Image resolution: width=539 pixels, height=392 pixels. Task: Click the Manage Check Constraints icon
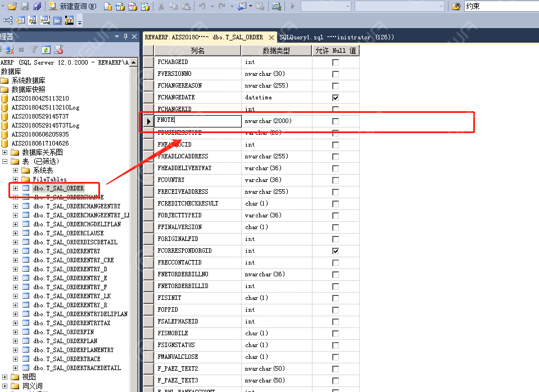pyautogui.click(x=57, y=21)
